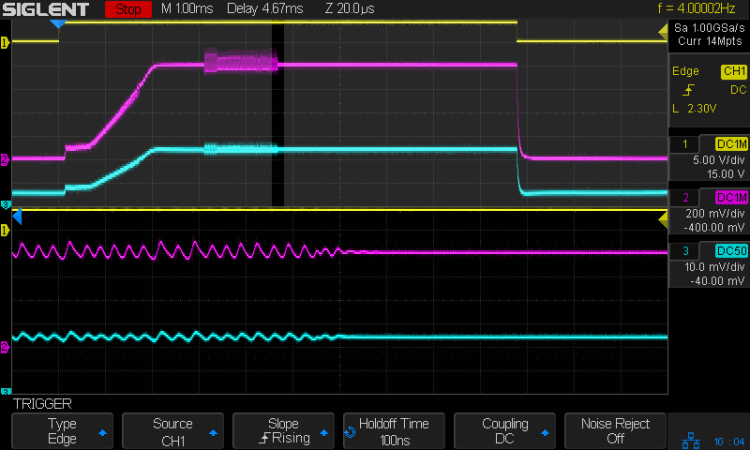Select channel 2 ground marker in upper window
This screenshot has height=450, width=750.
coord(5,159)
